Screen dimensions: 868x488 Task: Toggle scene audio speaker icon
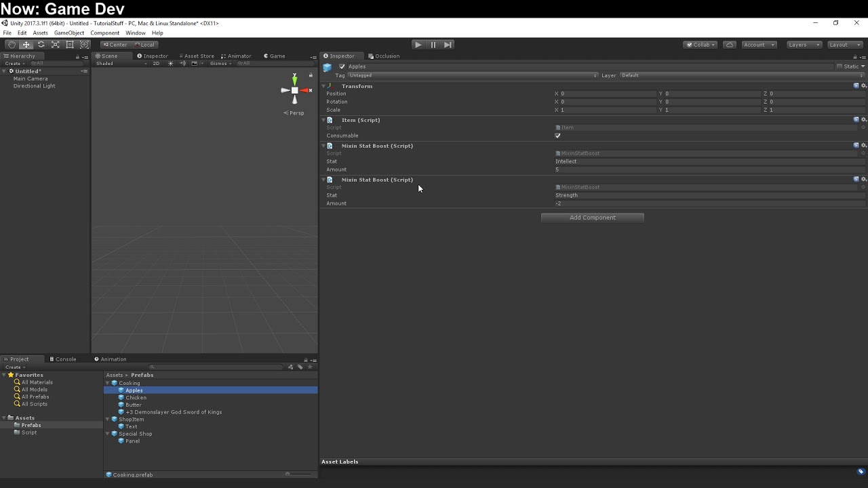point(182,64)
